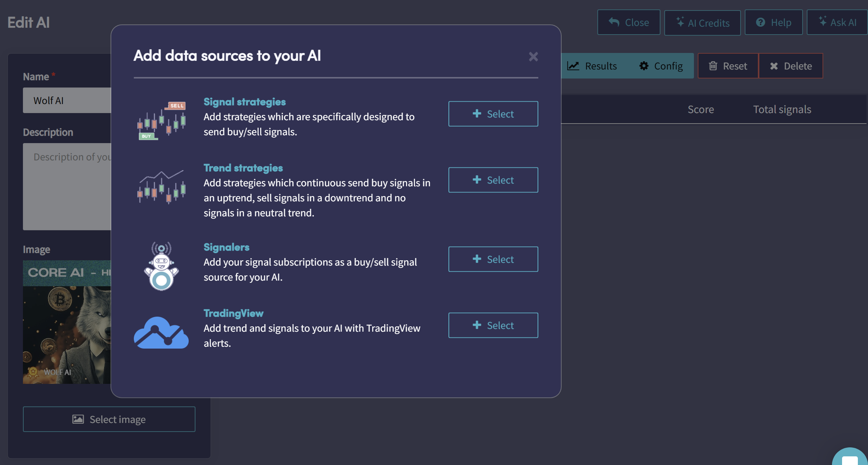Click the Wolf AI image thumbnail

point(67,322)
